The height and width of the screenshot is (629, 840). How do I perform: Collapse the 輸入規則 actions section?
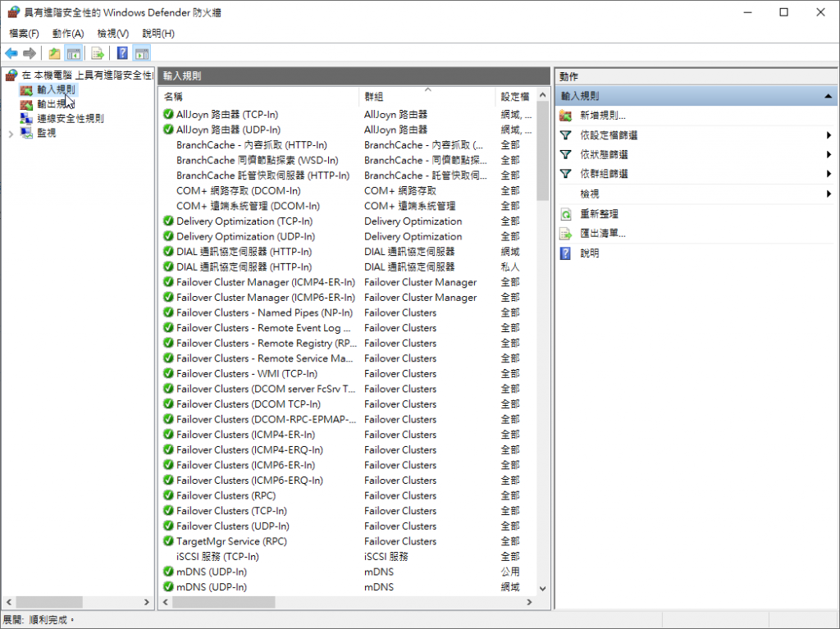pos(828,96)
